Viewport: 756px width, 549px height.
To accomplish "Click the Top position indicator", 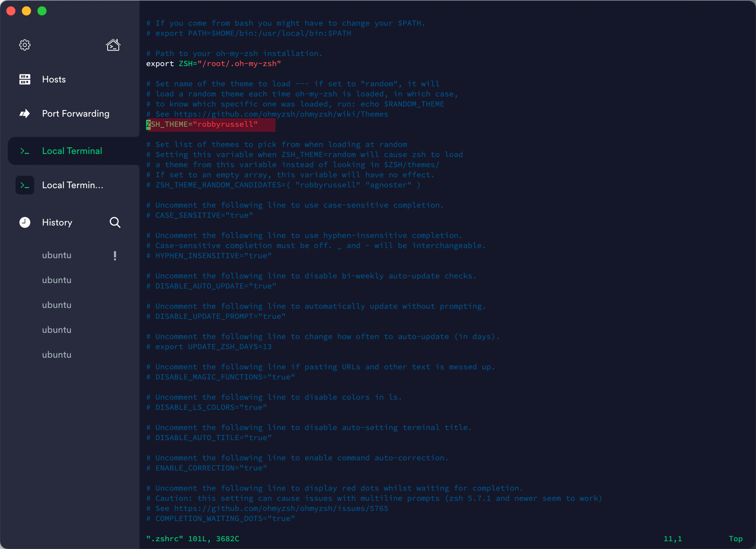I will [x=736, y=539].
